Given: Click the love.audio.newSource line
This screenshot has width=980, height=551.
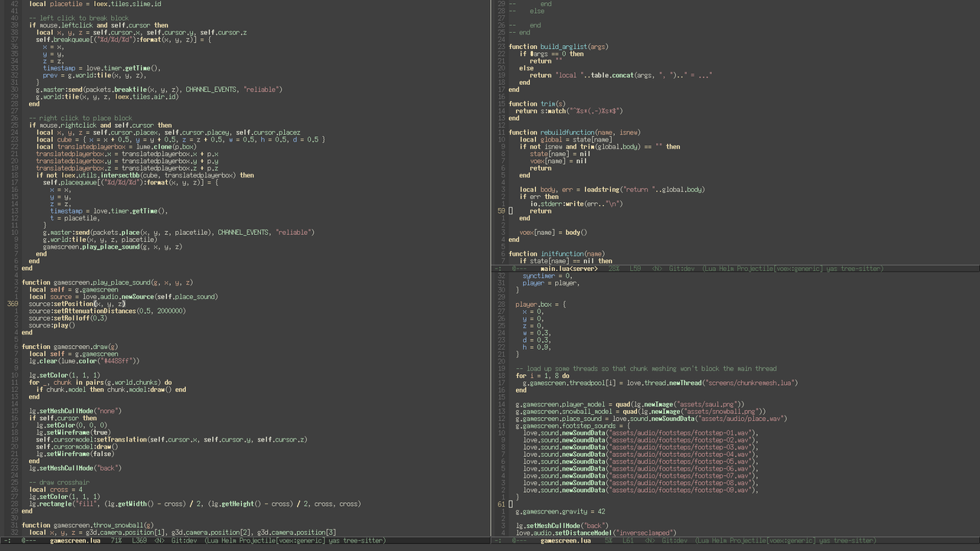Looking at the screenshot, I should click(x=123, y=296).
